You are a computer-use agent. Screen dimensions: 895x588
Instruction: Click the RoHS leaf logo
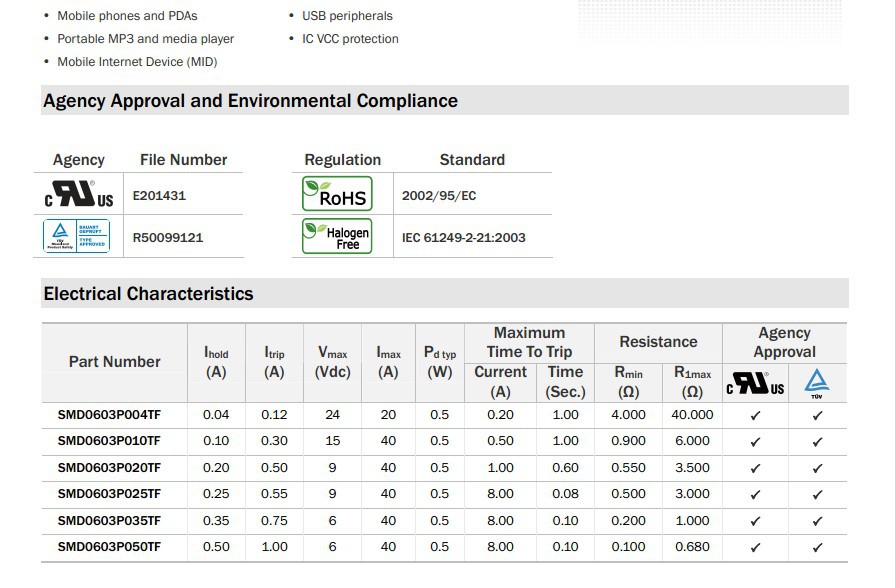337,194
